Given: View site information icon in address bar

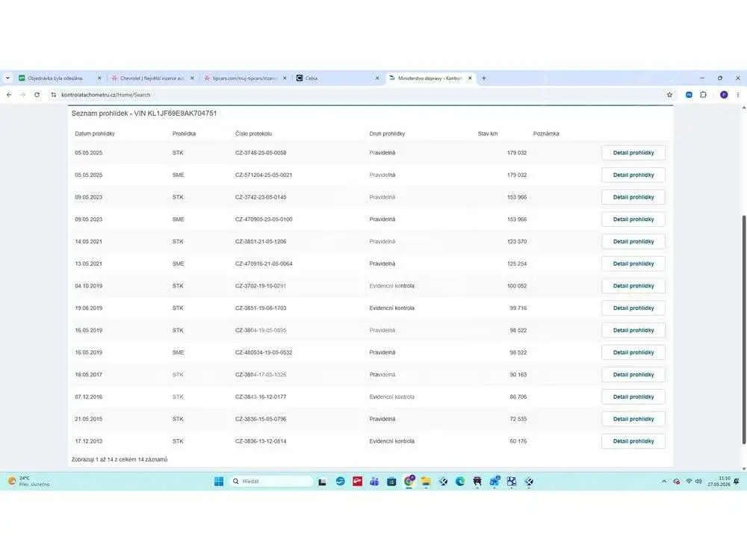Looking at the screenshot, I should (x=53, y=95).
